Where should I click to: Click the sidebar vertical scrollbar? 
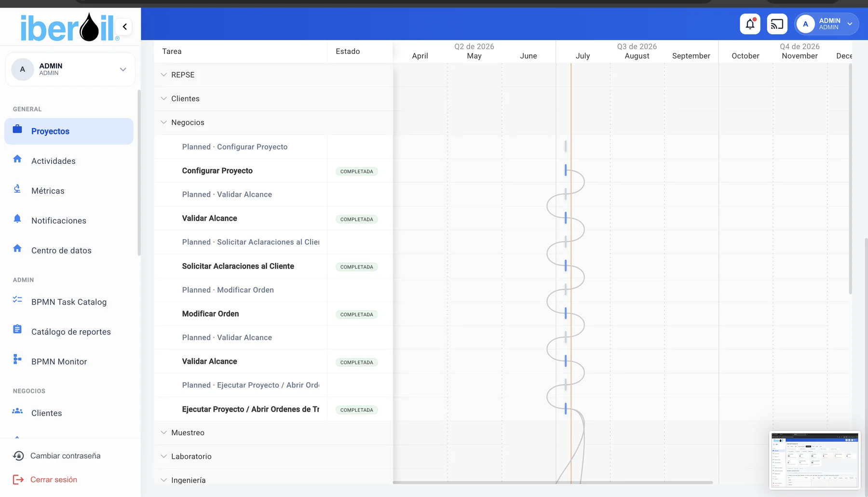pyautogui.click(x=139, y=173)
